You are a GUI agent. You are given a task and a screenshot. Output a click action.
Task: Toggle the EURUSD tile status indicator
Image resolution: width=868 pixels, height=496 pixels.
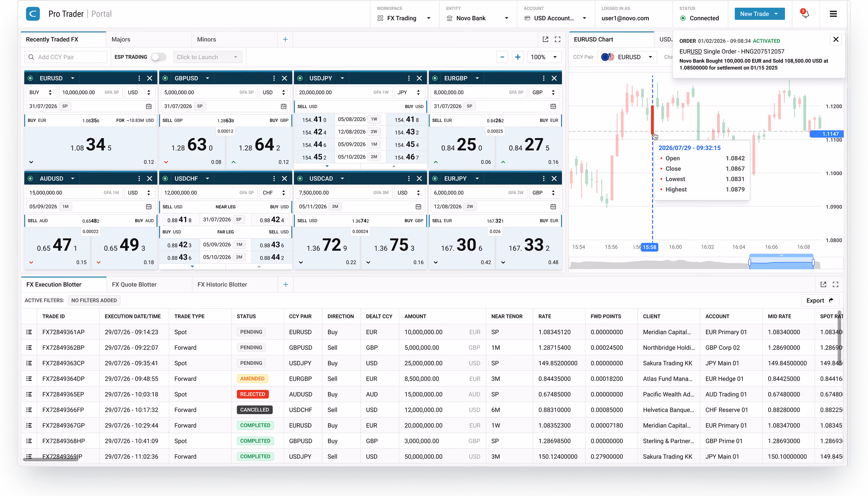click(x=30, y=78)
